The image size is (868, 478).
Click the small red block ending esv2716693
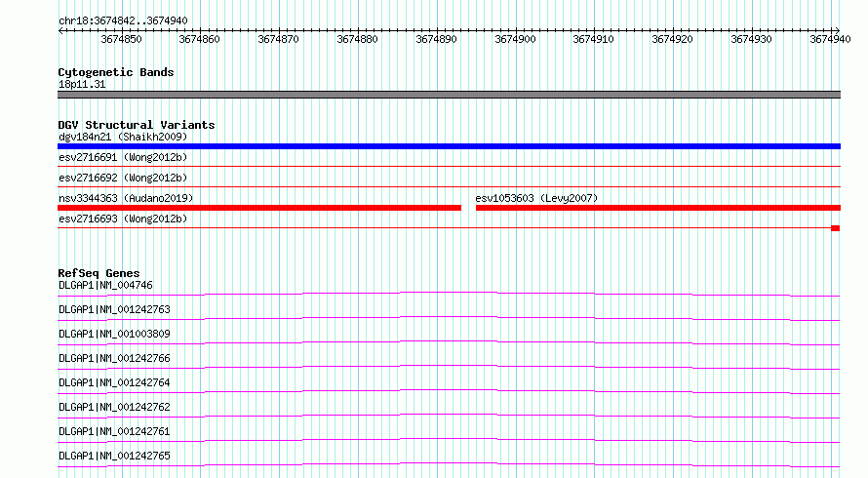[x=836, y=228]
